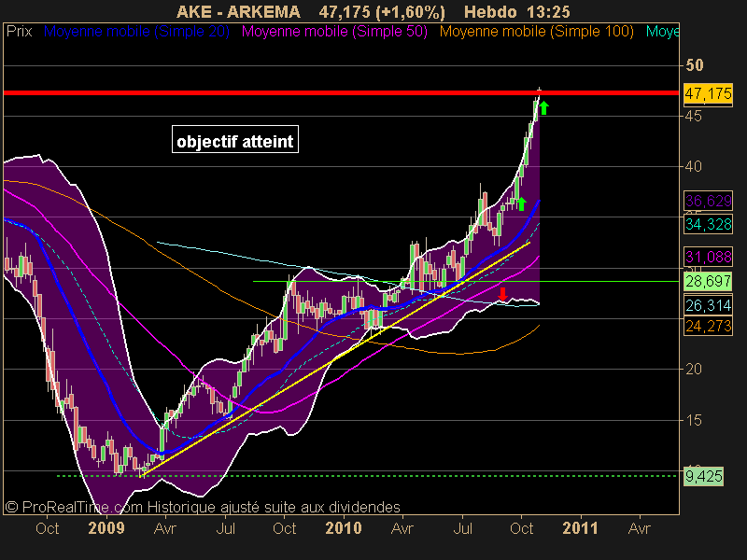
Task: Click the purple 36,629 price tag
Action: pos(708,201)
